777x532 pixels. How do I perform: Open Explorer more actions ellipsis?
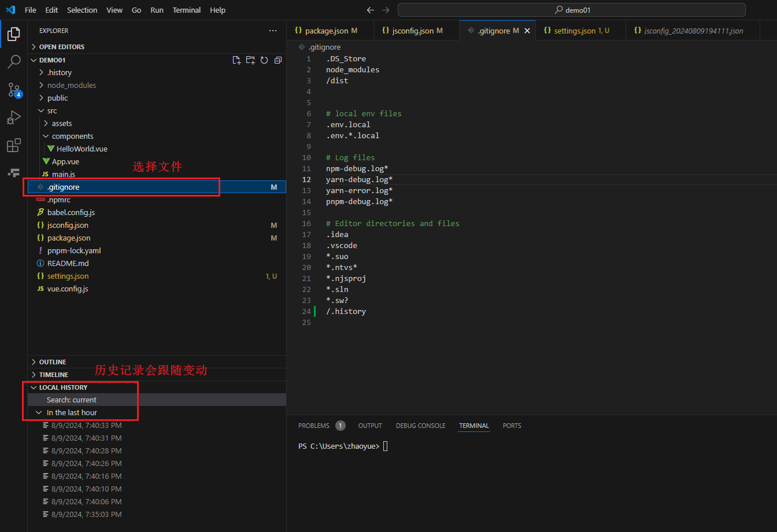[x=273, y=31]
